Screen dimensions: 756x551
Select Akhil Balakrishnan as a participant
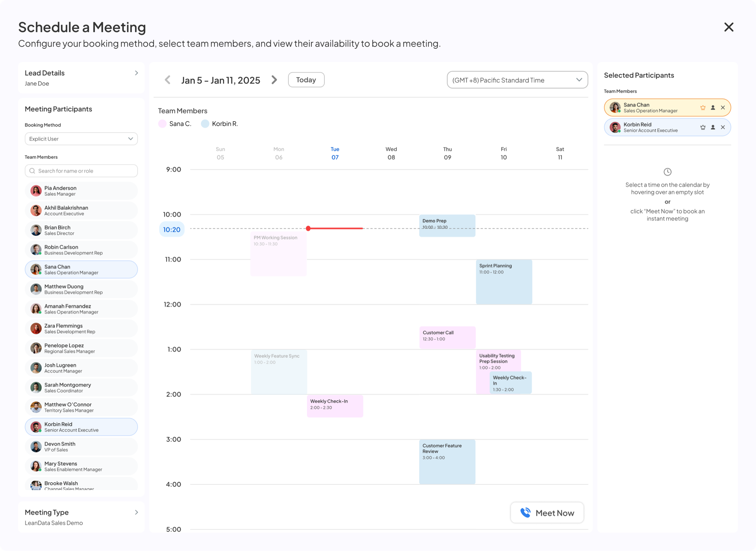[81, 210]
